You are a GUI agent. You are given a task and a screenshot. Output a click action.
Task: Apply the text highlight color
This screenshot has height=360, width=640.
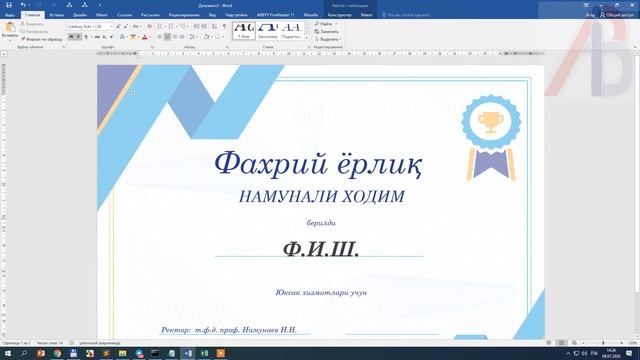coord(133,37)
